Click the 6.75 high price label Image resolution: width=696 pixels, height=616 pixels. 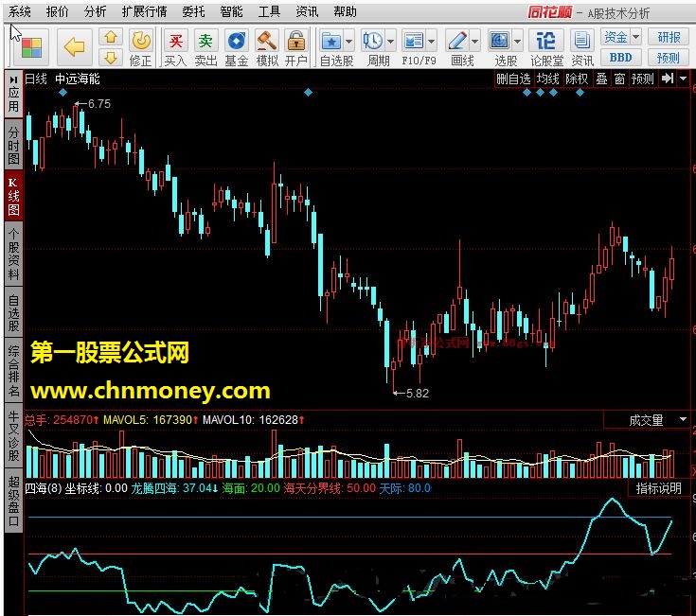pos(99,104)
